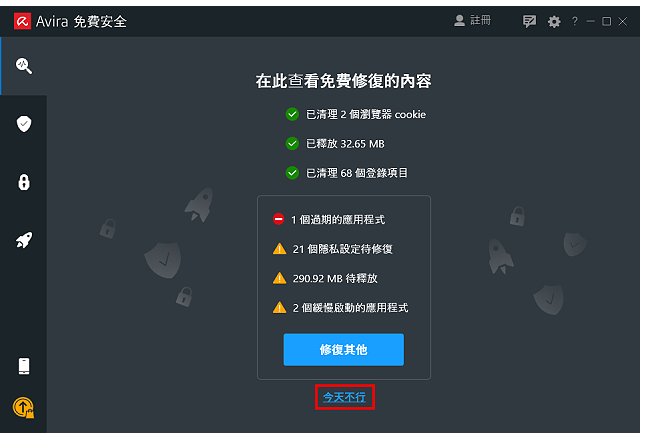The width and height of the screenshot is (650, 444).
Task: Click the user account icon
Action: pyautogui.click(x=459, y=20)
